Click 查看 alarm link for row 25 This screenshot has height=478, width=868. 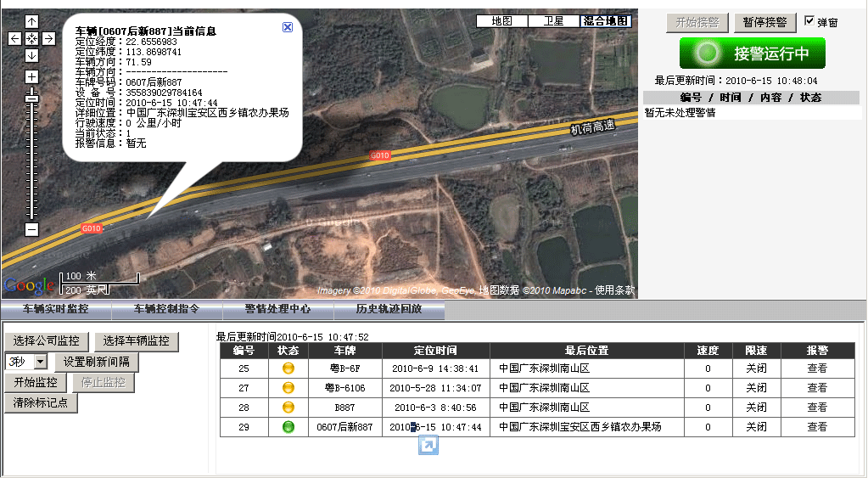[x=816, y=368]
